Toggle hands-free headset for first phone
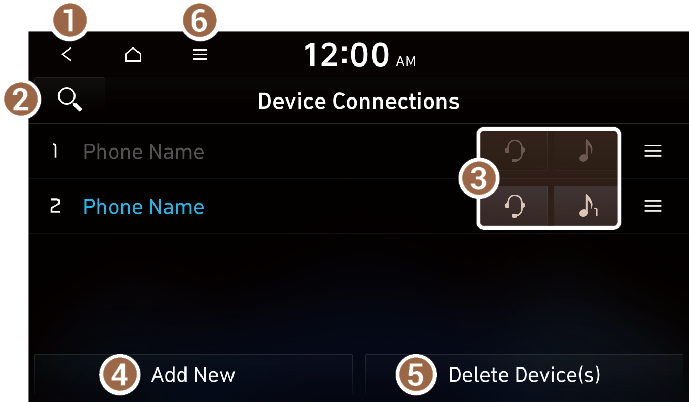The width and height of the screenshot is (689, 402). pos(514,151)
